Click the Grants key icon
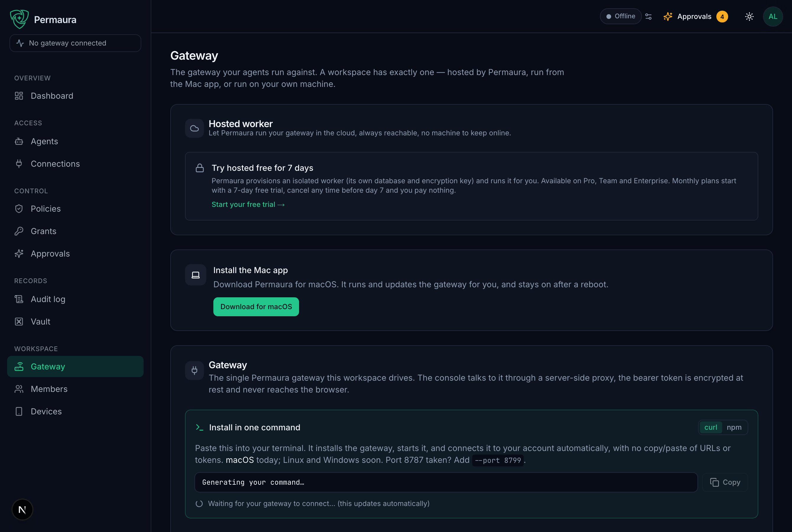Screen dimensions: 792x532 (19, 231)
